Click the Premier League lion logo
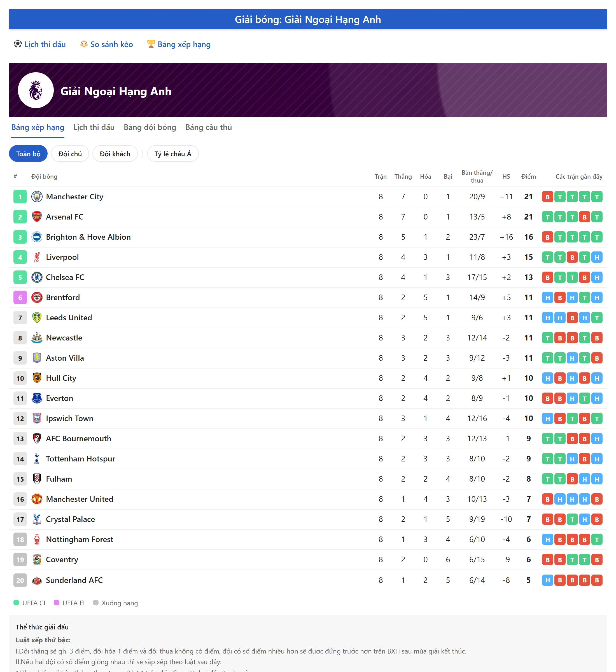Viewport: 616px width, 672px height. pos(36,90)
